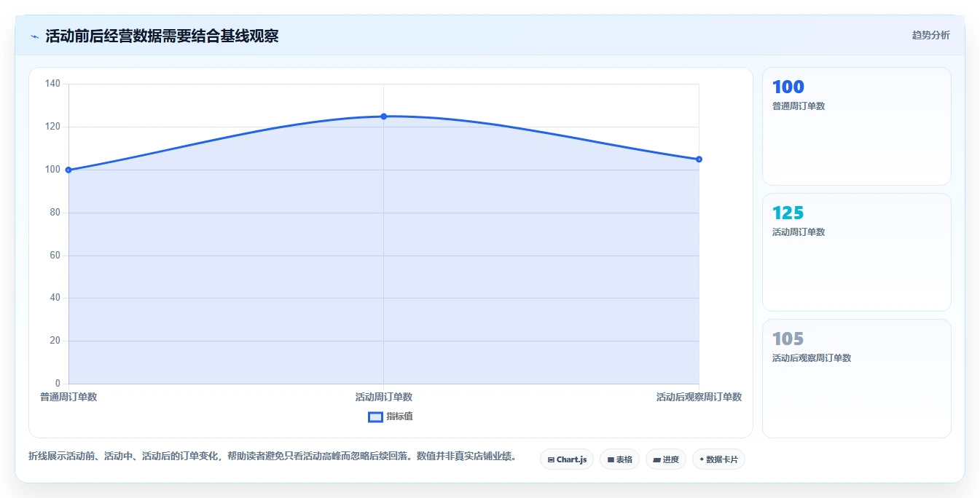Click the 普通周订单数 card label
Screen dimensions: 980x498
(799, 106)
